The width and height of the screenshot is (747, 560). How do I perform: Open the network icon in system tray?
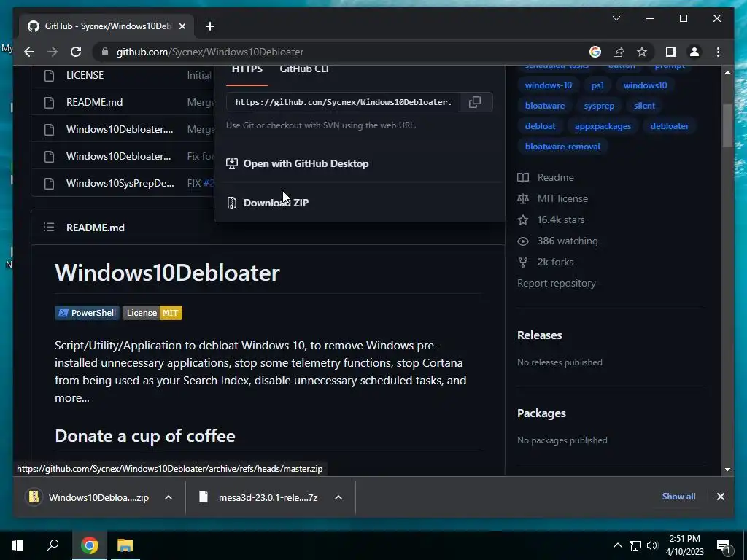tap(635, 545)
